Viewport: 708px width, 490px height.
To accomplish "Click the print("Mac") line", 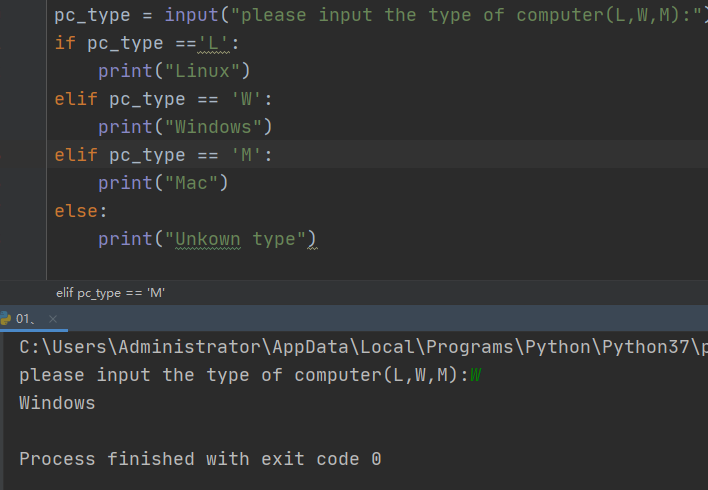I will (163, 183).
